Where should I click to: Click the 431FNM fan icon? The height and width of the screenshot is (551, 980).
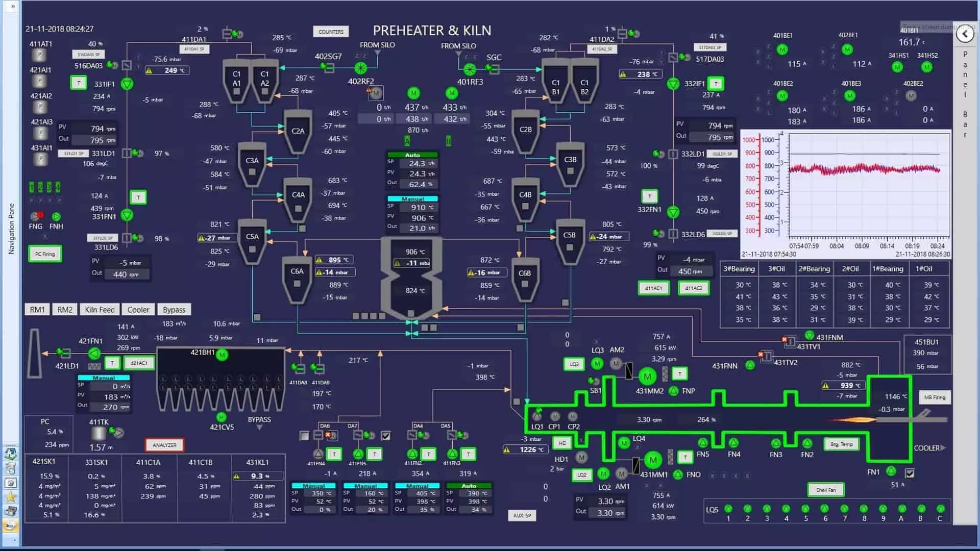(x=809, y=335)
